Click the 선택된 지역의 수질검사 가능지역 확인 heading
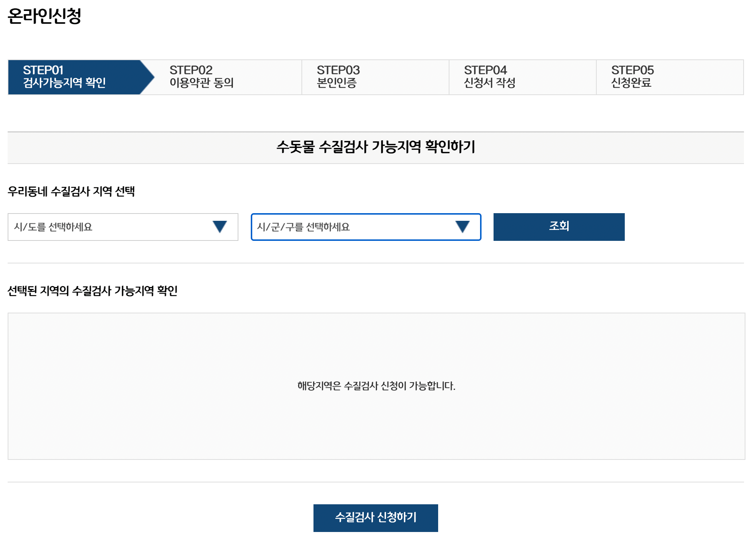Image resolution: width=756 pixels, height=540 pixels. 94,290
